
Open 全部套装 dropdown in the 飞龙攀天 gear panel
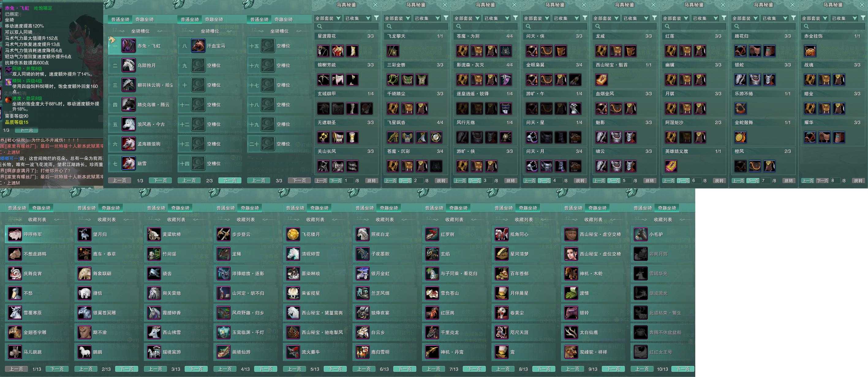(397, 18)
